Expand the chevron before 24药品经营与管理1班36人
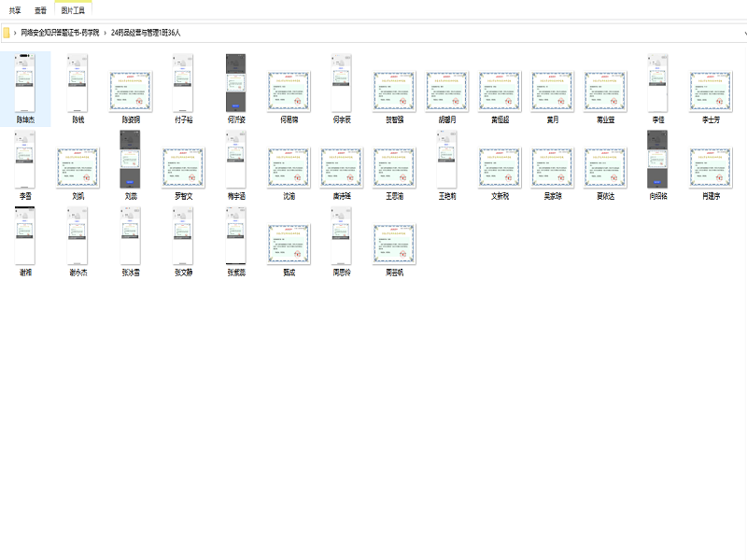Screen dimensions: 747x560 click(x=105, y=33)
